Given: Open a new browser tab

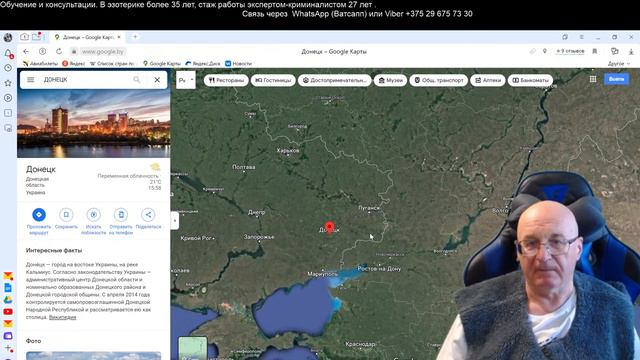Looking at the screenshot, I should point(135,37).
